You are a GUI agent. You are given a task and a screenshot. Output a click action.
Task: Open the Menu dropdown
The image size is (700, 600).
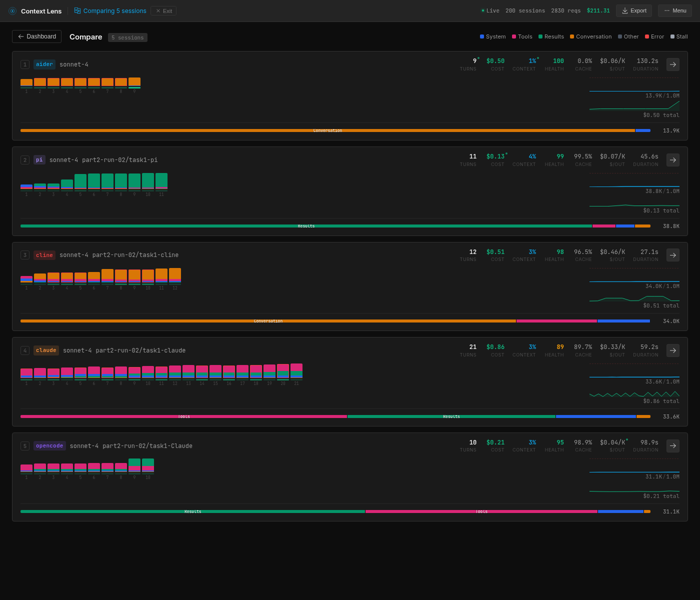point(674,10)
